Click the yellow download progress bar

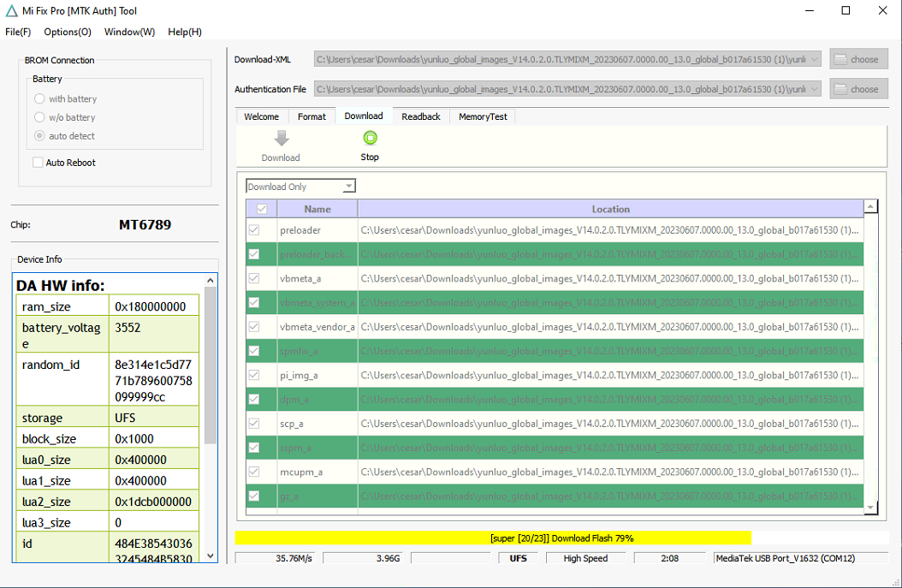493,538
